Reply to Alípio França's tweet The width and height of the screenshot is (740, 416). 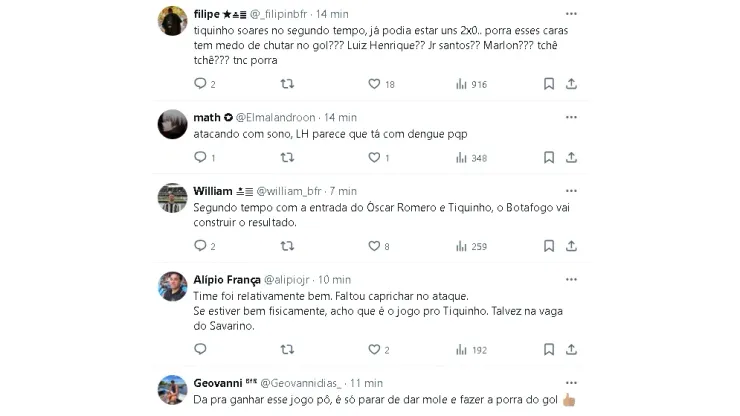click(199, 349)
